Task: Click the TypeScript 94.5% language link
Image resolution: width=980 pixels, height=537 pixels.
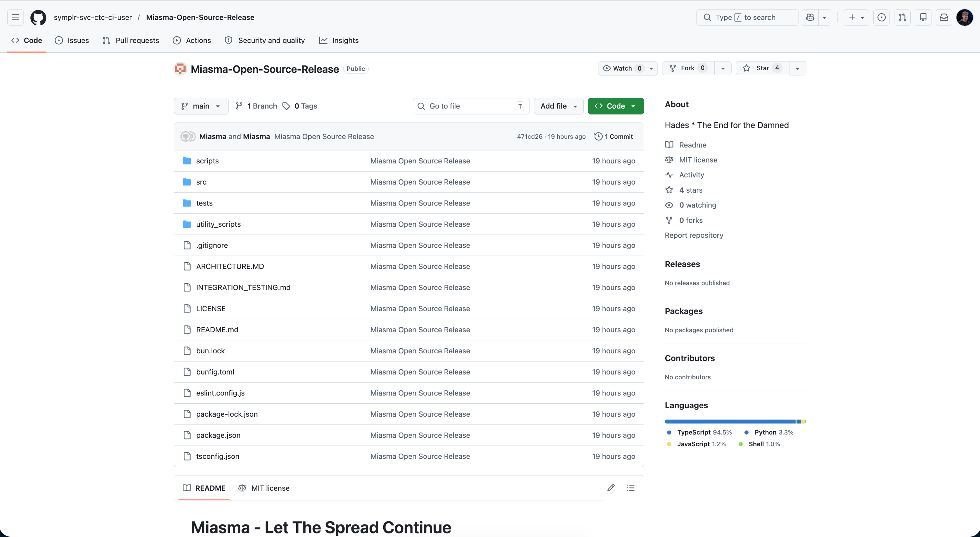Action: pos(700,432)
